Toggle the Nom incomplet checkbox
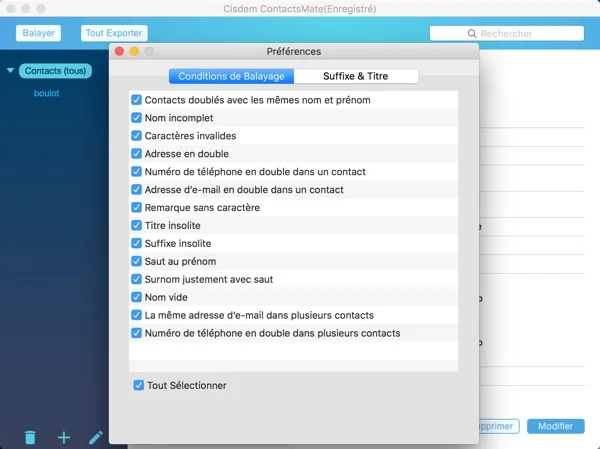This screenshot has width=600, height=449. pos(136,118)
